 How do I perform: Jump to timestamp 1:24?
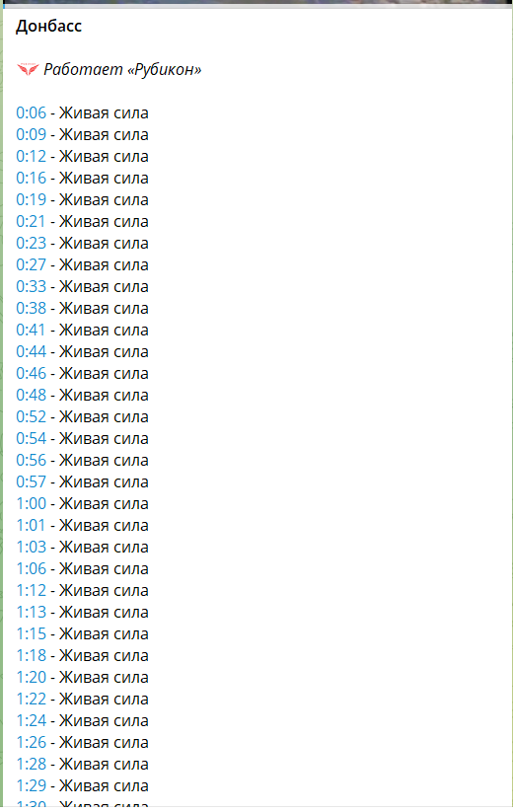pyautogui.click(x=31, y=721)
